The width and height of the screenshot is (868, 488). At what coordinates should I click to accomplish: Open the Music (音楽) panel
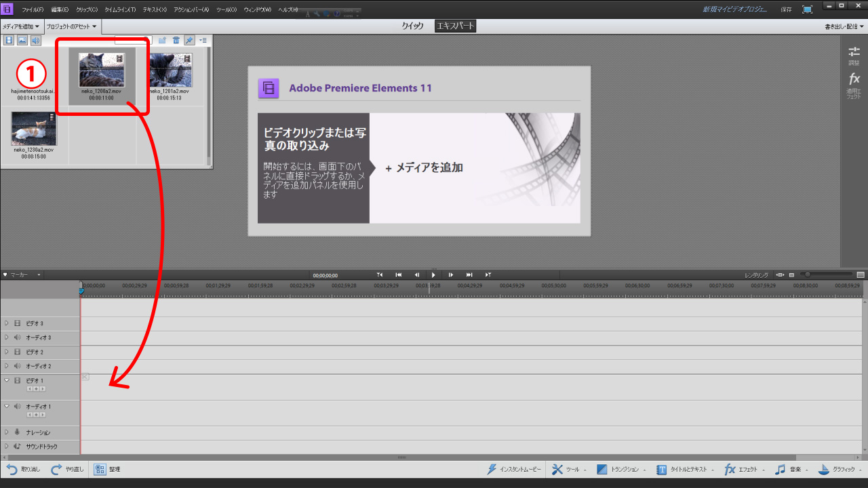(x=781, y=469)
